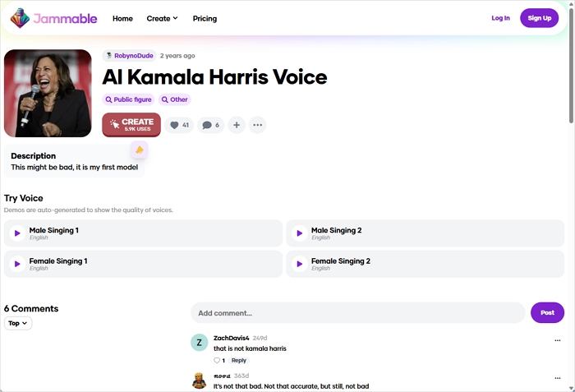This screenshot has height=392, width=575.
Task: Click the 'AI Kamala Harris Voice' title
Action: [x=214, y=77]
